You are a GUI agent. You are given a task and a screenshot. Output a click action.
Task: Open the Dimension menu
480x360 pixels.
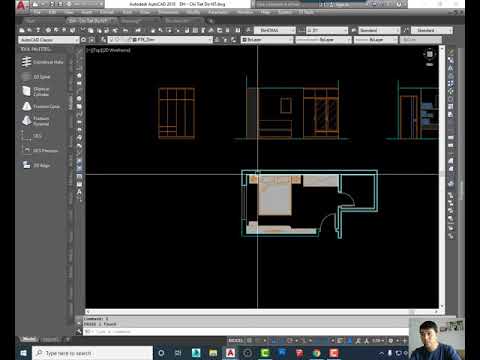click(168, 12)
